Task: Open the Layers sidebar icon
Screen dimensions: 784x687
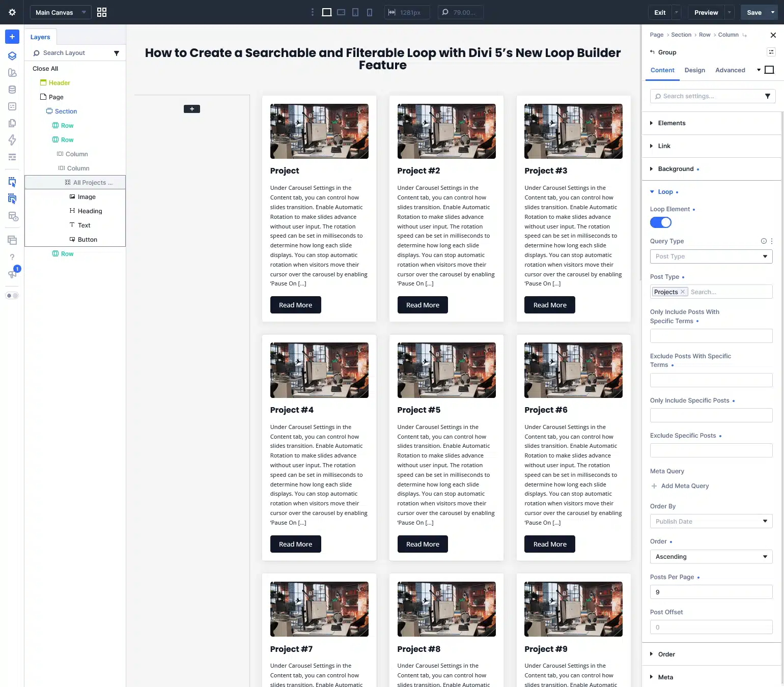Action: point(12,56)
